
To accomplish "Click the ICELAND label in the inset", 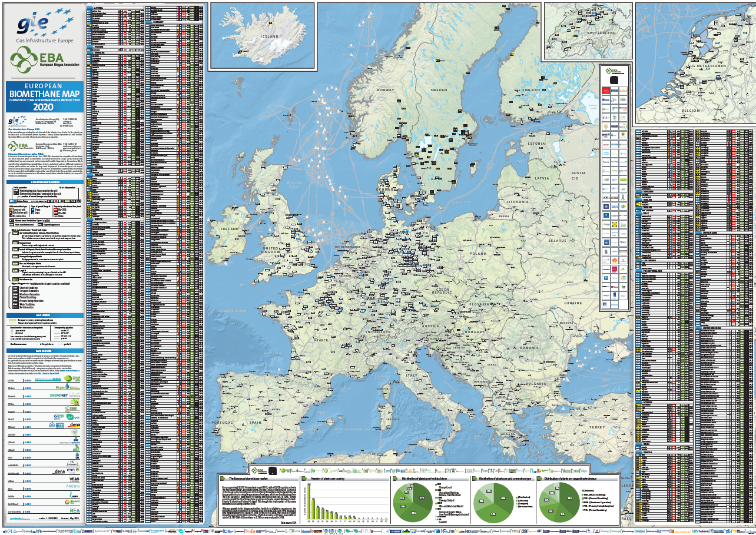I will coord(269,36).
